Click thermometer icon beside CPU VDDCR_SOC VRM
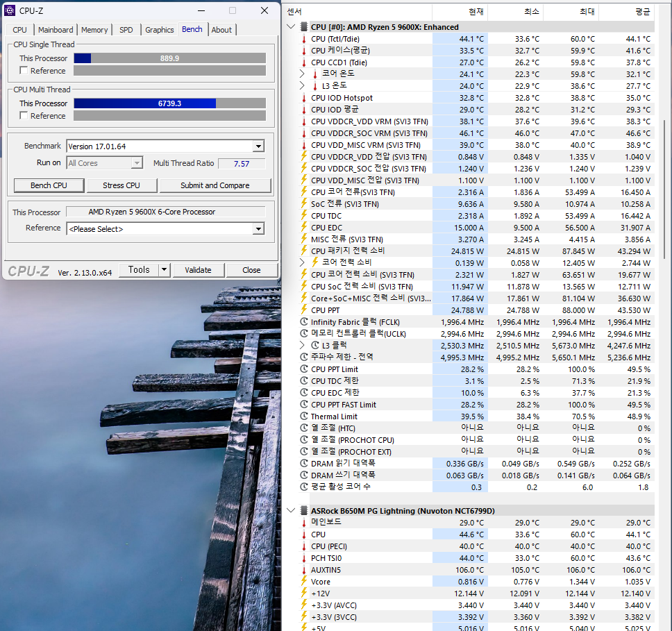 304,133
